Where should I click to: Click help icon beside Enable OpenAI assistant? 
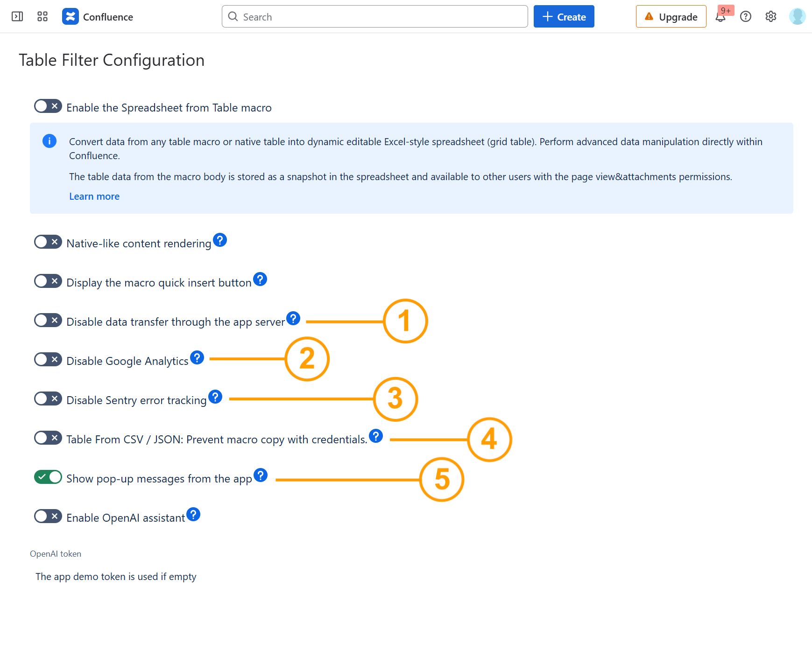coord(193,515)
